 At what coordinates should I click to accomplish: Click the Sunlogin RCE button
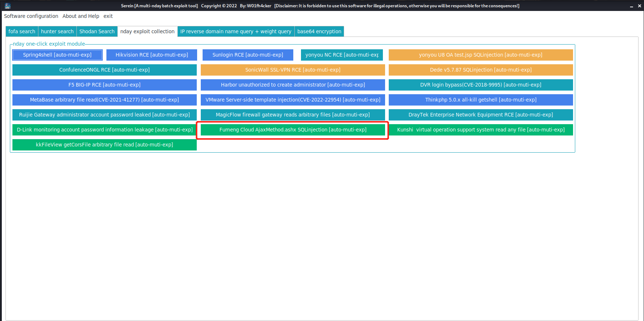click(x=248, y=55)
